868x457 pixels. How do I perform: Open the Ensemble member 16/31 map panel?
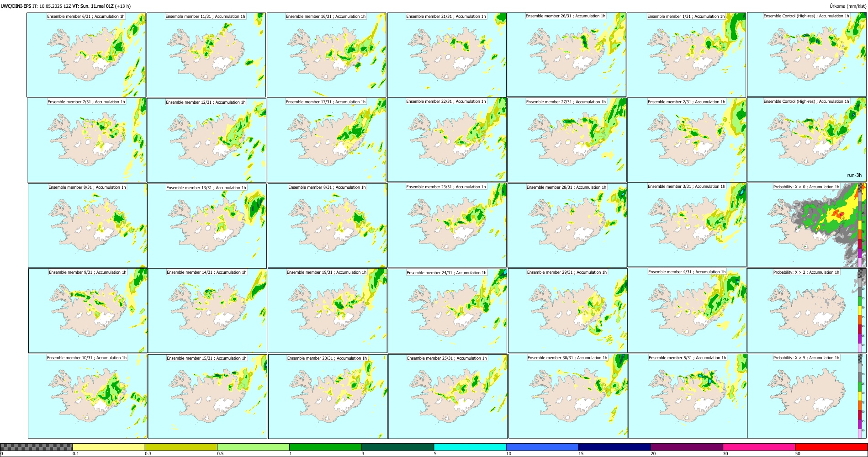click(326, 55)
